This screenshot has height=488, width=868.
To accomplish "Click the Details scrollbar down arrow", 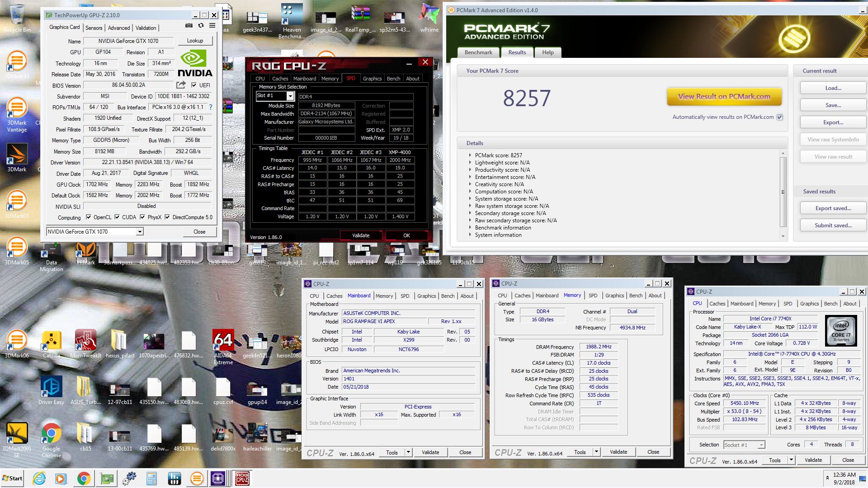I will tap(783, 236).
